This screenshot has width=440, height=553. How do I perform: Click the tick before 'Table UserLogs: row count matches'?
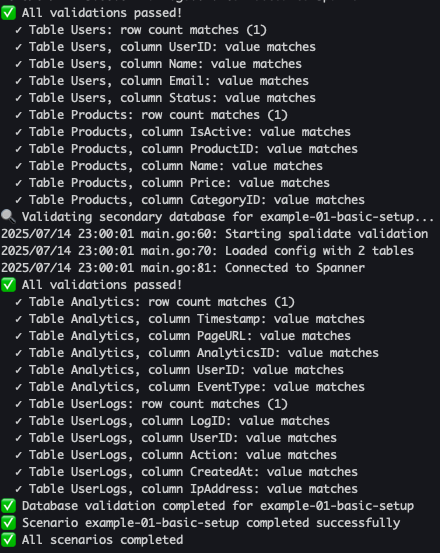pos(18,404)
